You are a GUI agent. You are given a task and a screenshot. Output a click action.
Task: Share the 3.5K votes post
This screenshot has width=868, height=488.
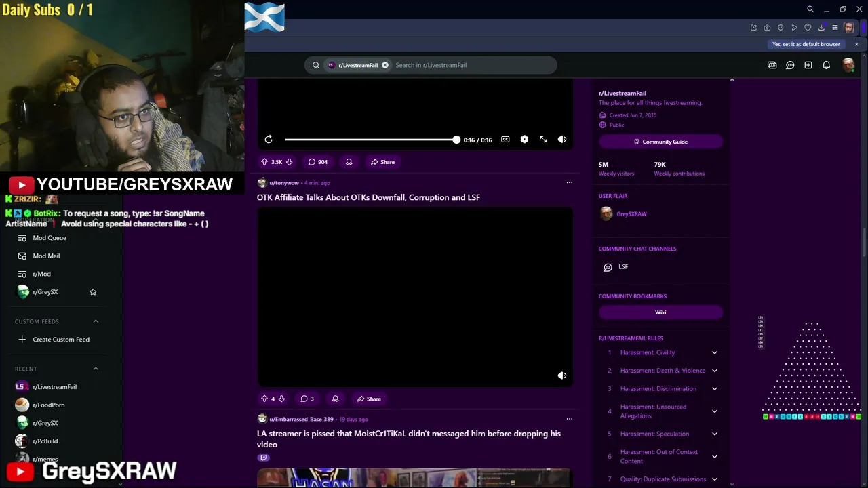pyautogui.click(x=382, y=162)
